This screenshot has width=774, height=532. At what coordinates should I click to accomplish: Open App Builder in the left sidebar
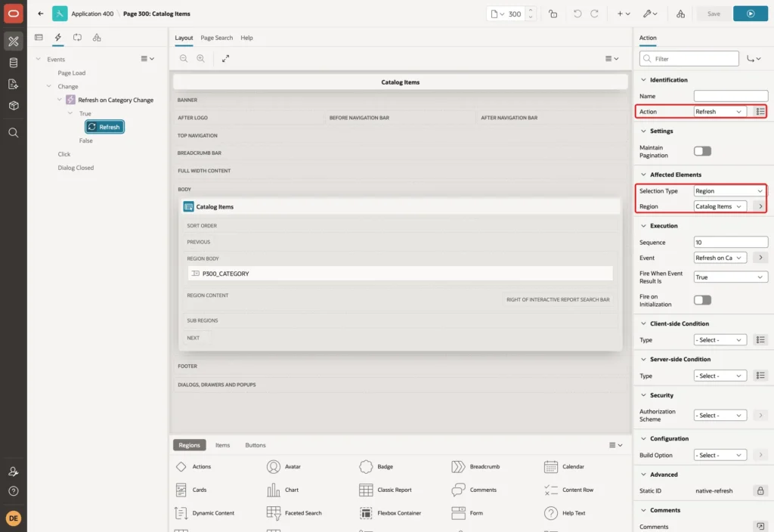click(x=14, y=42)
